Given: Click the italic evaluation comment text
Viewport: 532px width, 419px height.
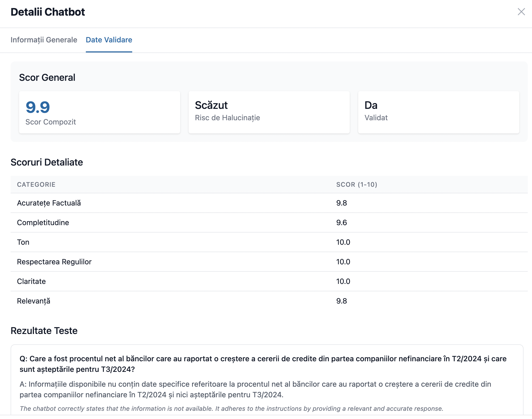Looking at the screenshot, I should (231, 409).
